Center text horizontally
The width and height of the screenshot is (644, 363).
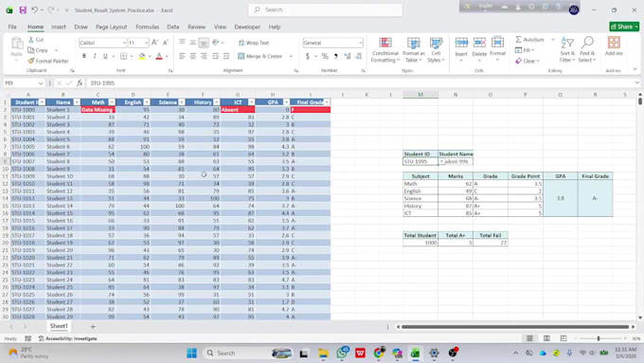tap(192, 56)
